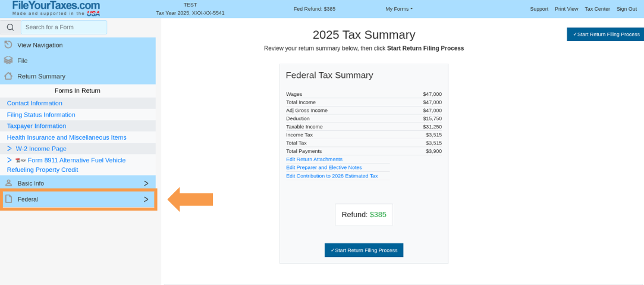Click the Search for a Form field
644x285 pixels.
tap(64, 27)
